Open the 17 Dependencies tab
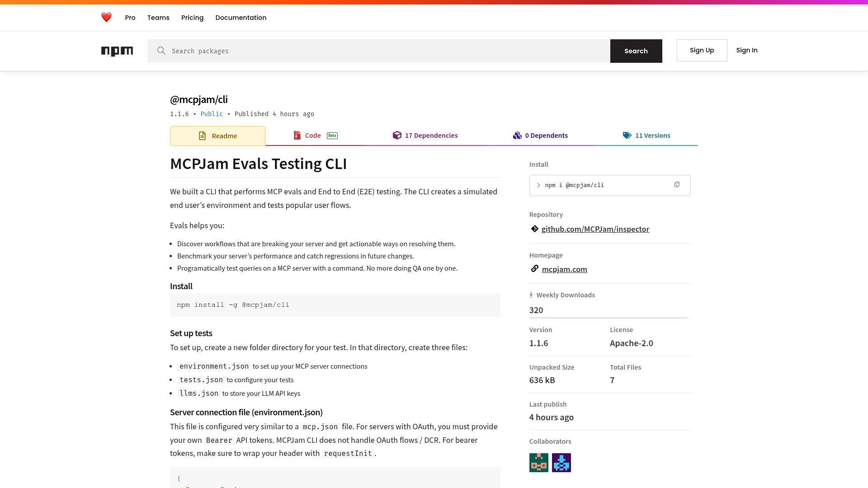Screen dimensions: 868x488 (x=425, y=136)
